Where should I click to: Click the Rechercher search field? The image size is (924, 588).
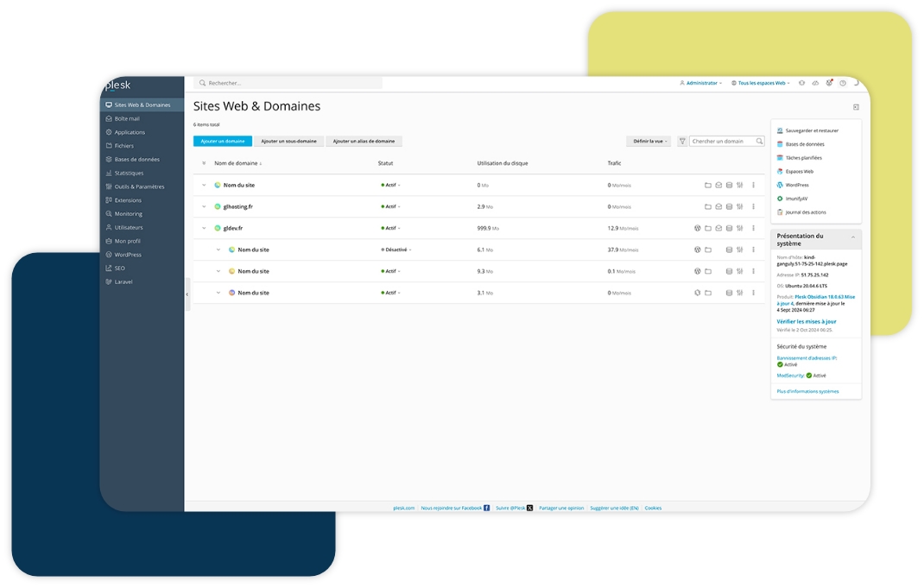pos(289,84)
